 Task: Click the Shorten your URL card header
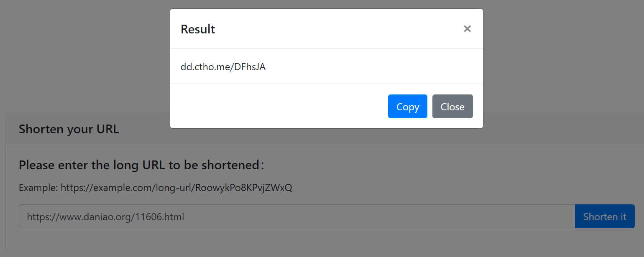click(69, 129)
